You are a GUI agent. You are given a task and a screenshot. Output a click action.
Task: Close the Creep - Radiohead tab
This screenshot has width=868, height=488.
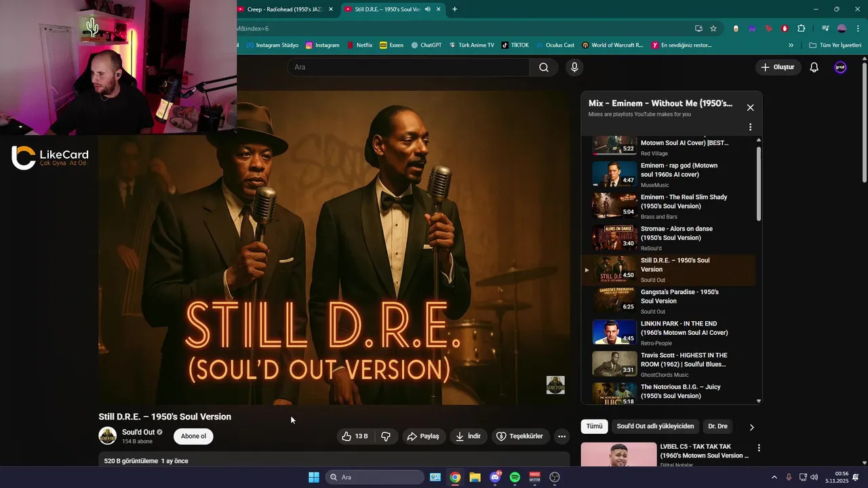point(331,9)
